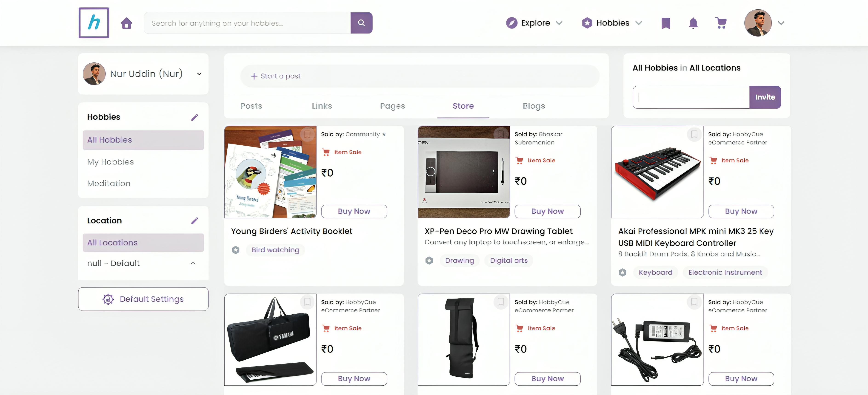Bookmark the XP-Pen Deco Pro tablet
The width and height of the screenshot is (868, 395).
[x=501, y=134]
